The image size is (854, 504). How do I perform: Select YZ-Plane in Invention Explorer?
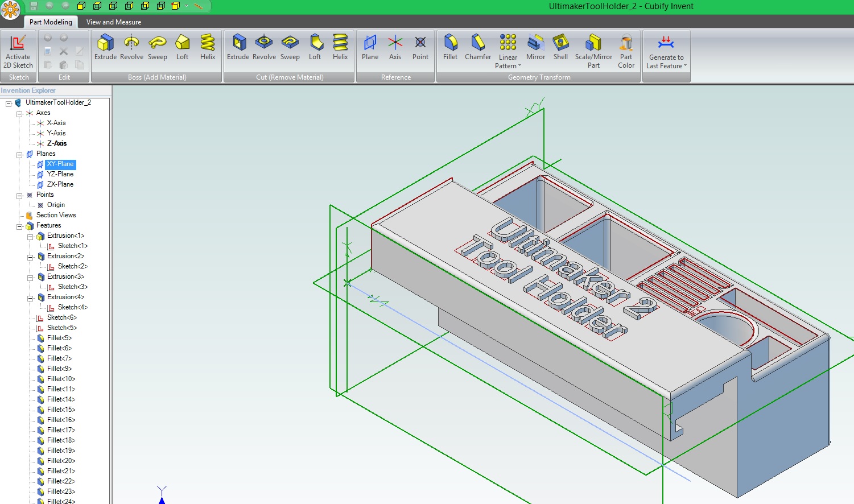click(60, 174)
